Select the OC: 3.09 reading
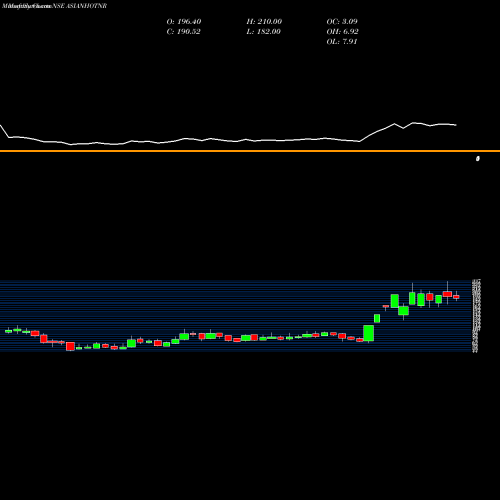Image resolution: width=500 pixels, height=500 pixels. (342, 22)
